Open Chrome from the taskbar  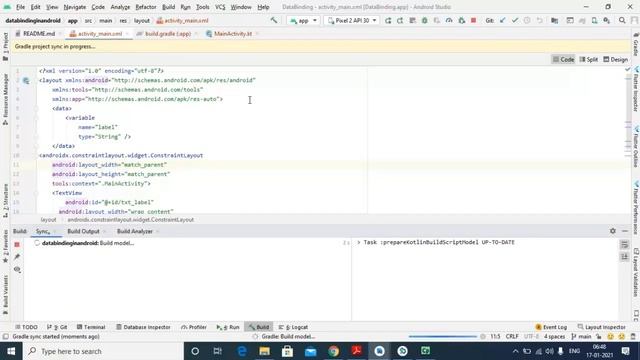[x=333, y=351]
